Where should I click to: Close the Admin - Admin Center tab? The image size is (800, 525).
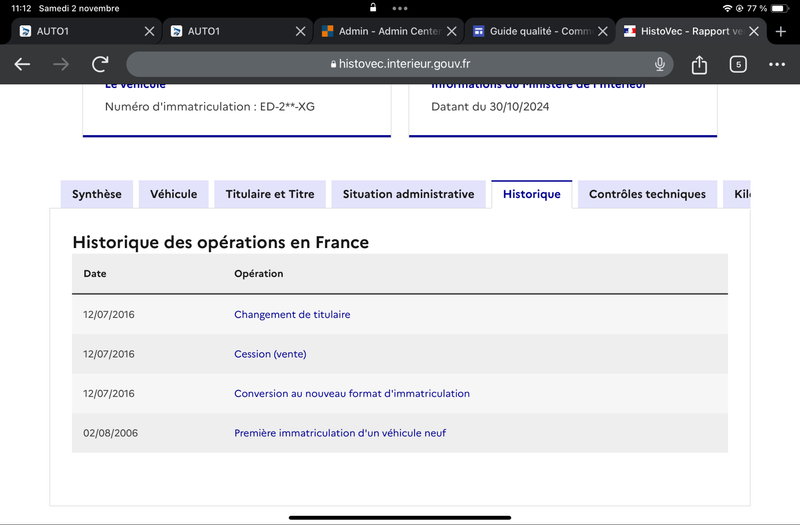coord(452,32)
